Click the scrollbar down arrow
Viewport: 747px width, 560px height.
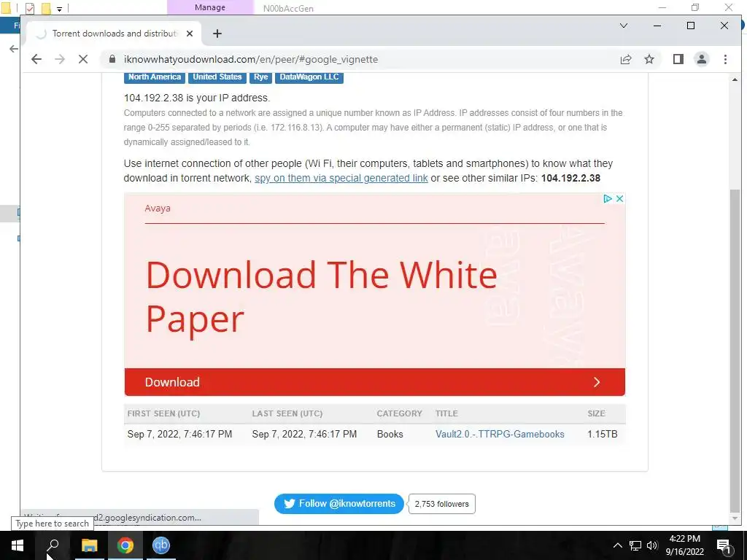tap(735, 518)
